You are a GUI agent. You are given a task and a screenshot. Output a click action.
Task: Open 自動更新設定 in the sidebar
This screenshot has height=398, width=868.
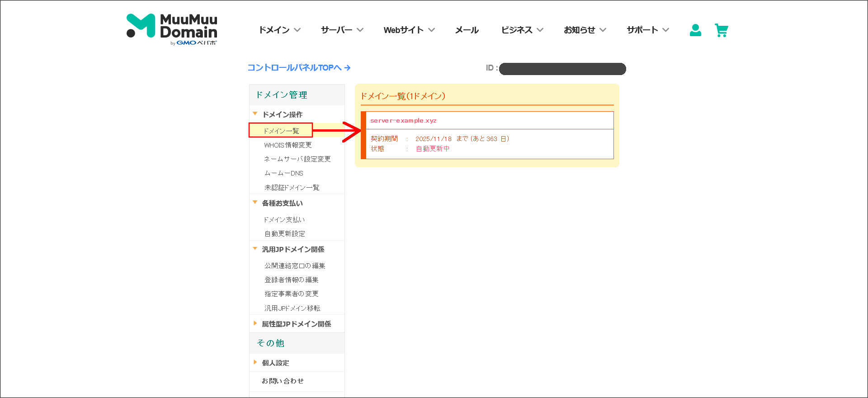click(285, 234)
